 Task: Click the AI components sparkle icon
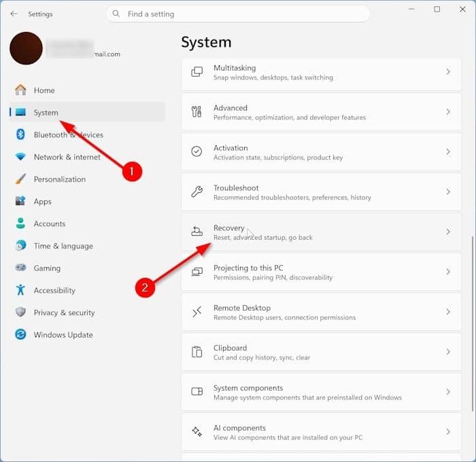point(197,431)
